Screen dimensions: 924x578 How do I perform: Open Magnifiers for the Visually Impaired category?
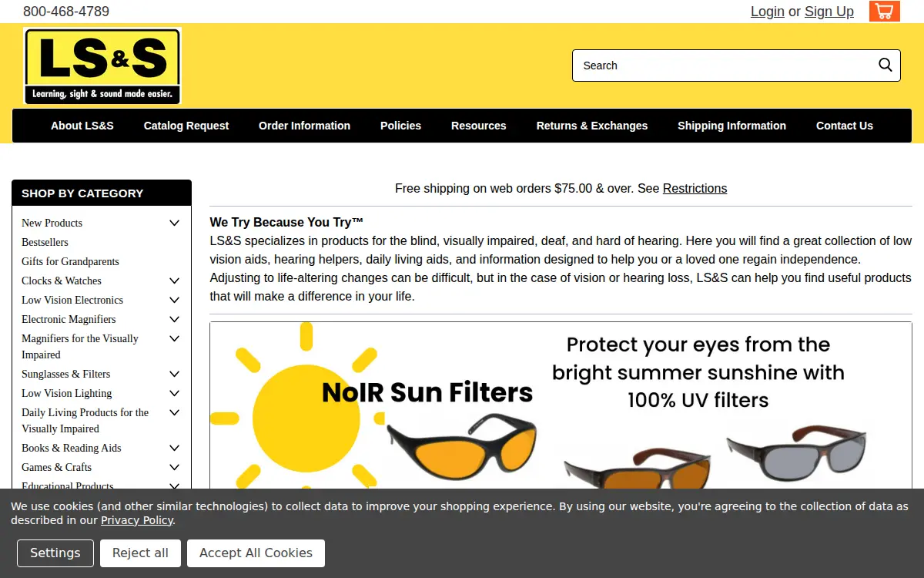tap(80, 346)
